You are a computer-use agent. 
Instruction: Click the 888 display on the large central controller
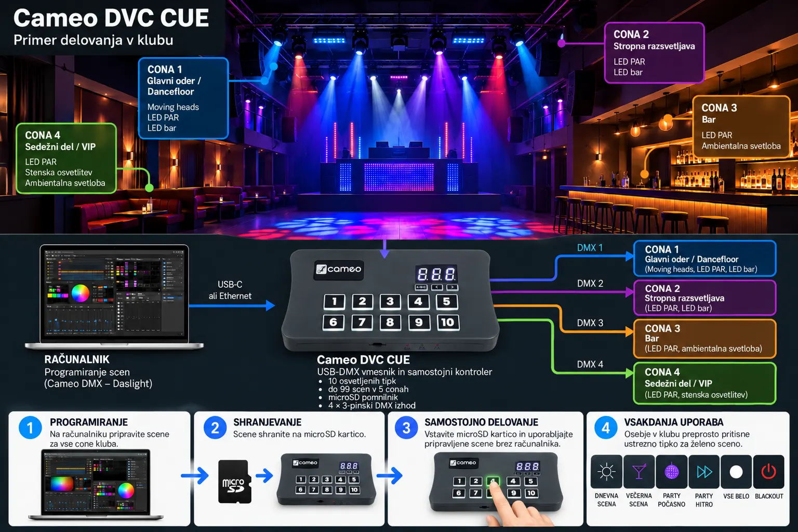(436, 274)
